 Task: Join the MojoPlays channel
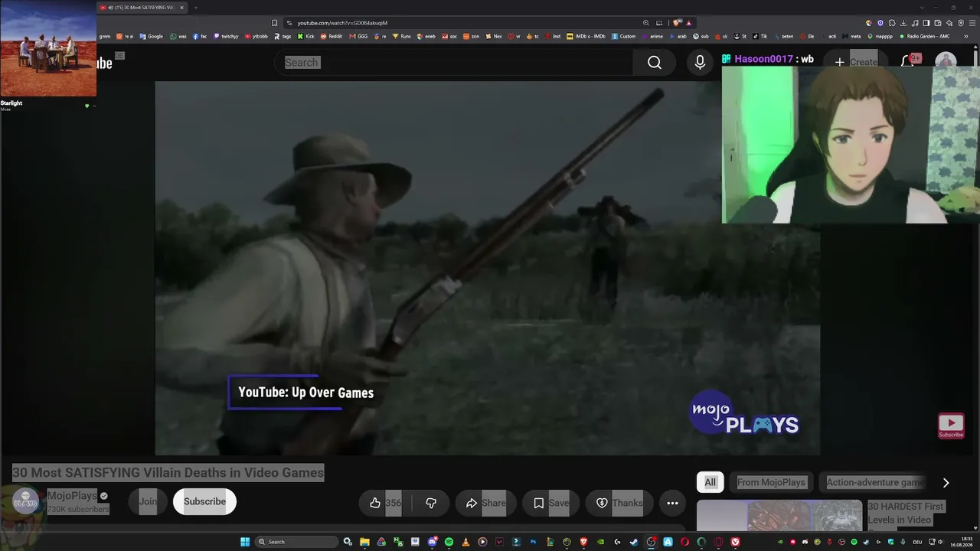148,502
